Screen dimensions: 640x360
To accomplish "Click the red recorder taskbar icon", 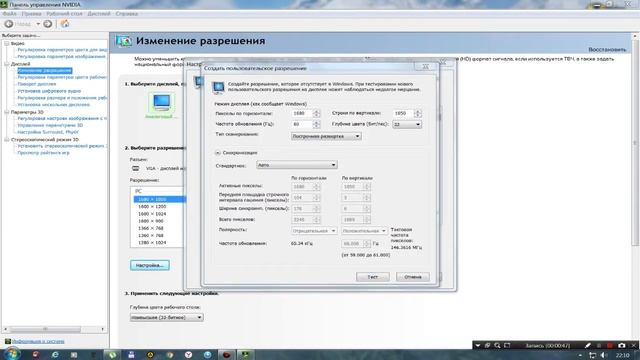I will click(x=227, y=355).
